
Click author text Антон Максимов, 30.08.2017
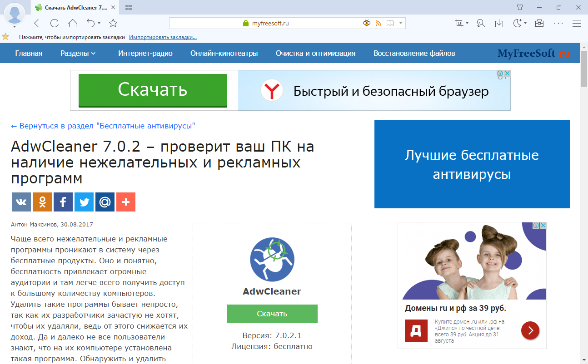click(x=52, y=224)
